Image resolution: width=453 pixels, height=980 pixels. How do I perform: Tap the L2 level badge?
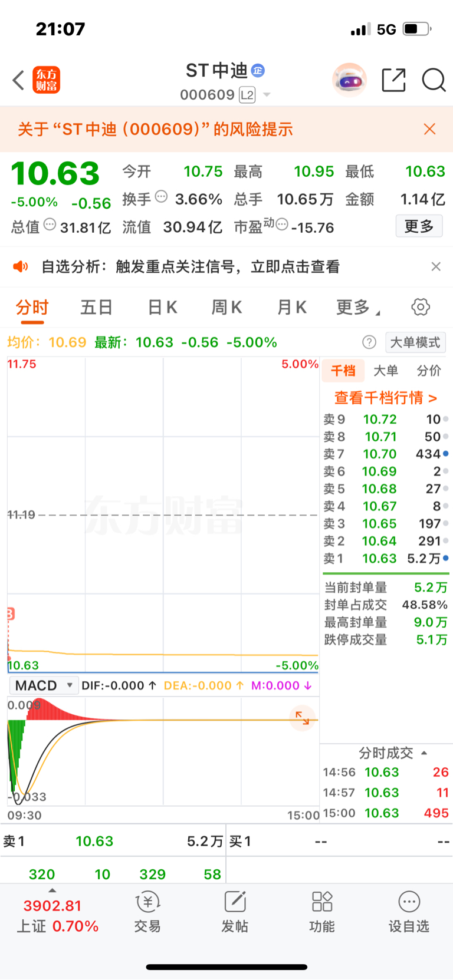point(247,95)
